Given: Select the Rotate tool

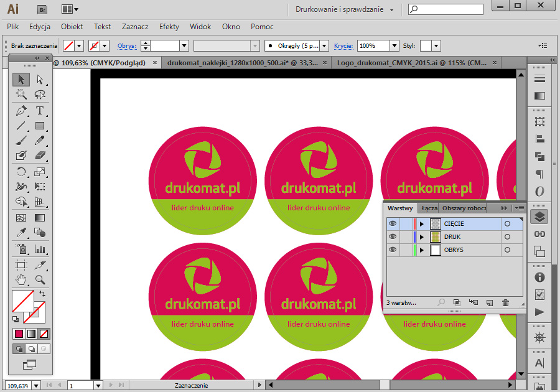Looking at the screenshot, I should (21, 172).
